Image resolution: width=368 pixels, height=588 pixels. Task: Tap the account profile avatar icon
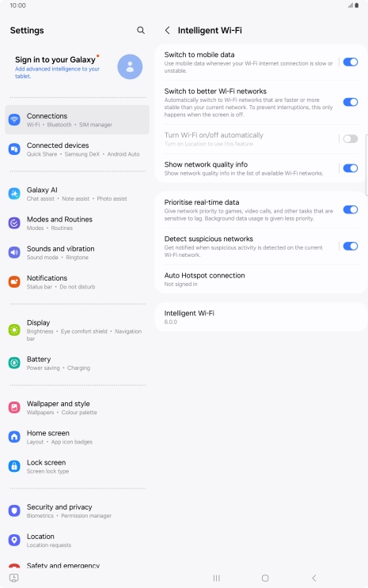[130, 66]
